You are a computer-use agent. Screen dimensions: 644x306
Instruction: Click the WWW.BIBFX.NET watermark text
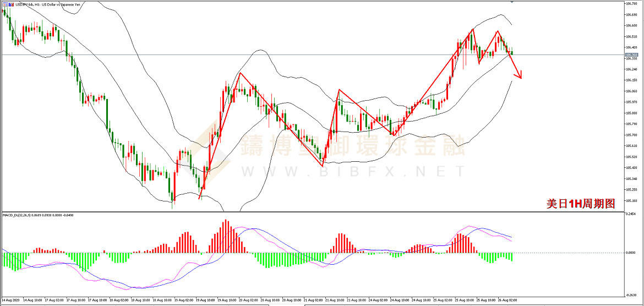click(352, 172)
